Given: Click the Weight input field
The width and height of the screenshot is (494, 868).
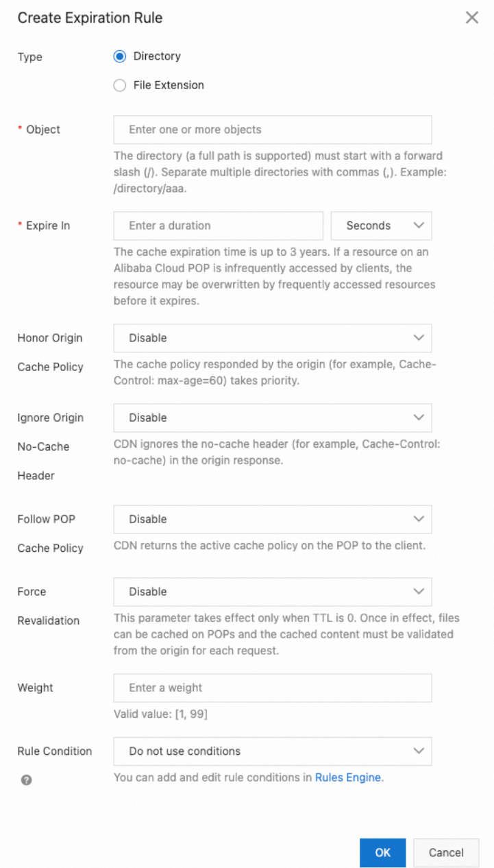Looking at the screenshot, I should click(272, 688).
